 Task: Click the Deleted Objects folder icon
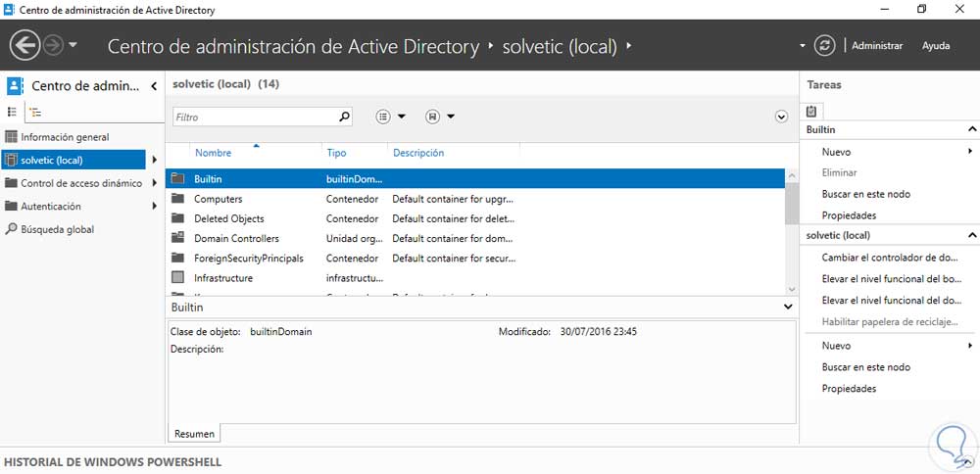tap(178, 218)
